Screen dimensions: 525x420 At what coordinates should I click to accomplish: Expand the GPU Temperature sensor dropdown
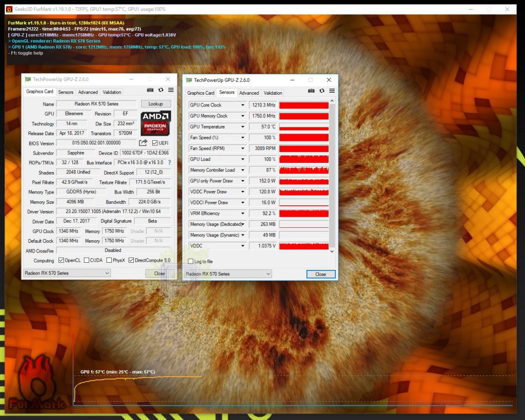click(x=243, y=127)
